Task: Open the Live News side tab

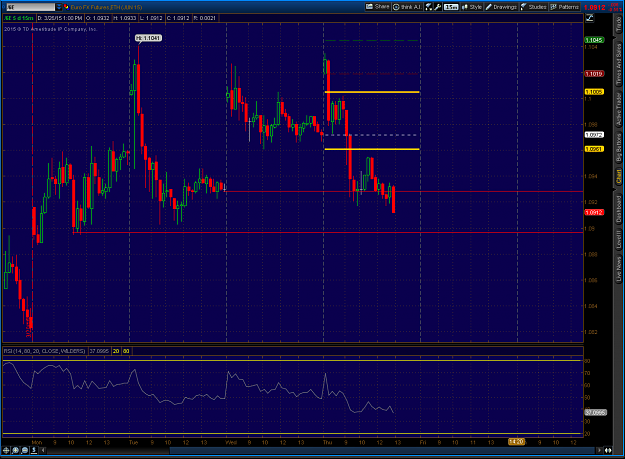Action: tap(619, 269)
